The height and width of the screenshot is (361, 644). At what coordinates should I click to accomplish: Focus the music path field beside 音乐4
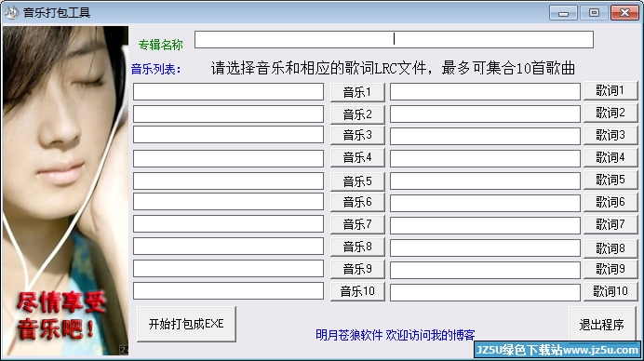(x=228, y=158)
